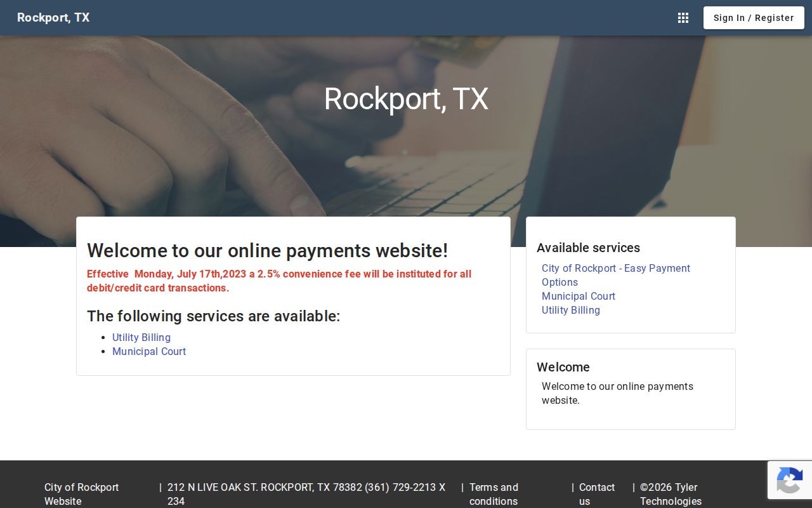Click the 'Welcome to our online payments website!' heading
This screenshot has width=812, height=508.
tap(268, 250)
